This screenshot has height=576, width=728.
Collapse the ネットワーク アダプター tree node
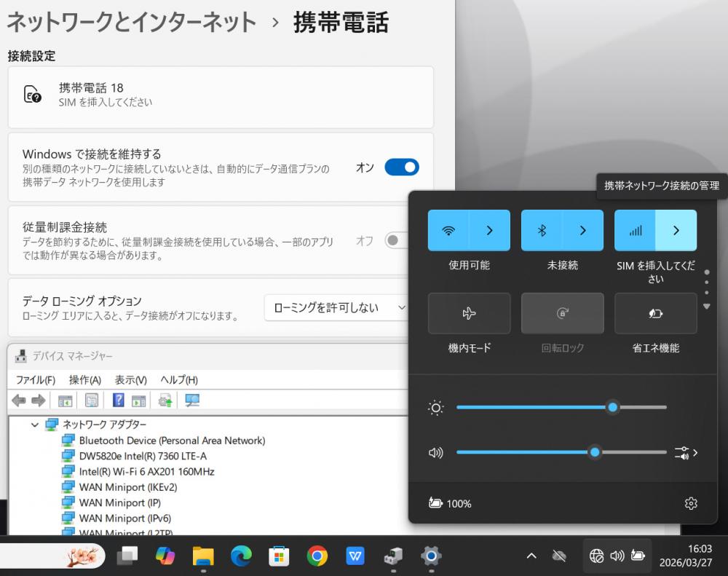35,425
